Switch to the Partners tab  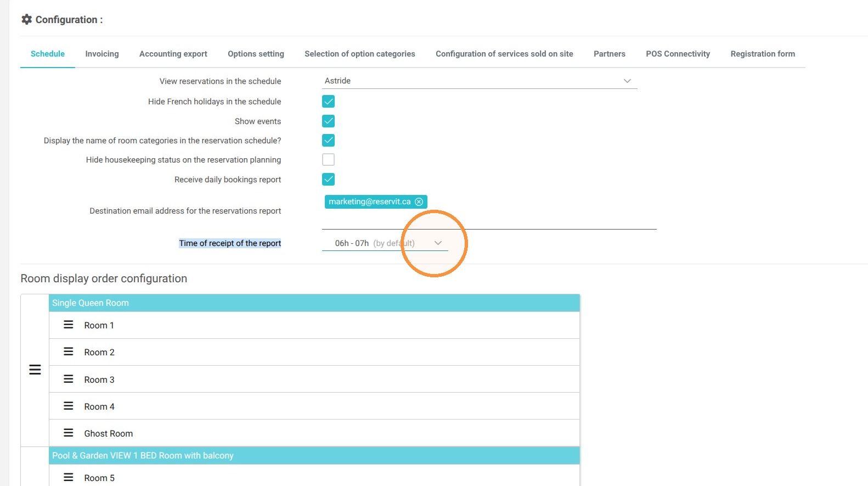(x=610, y=54)
